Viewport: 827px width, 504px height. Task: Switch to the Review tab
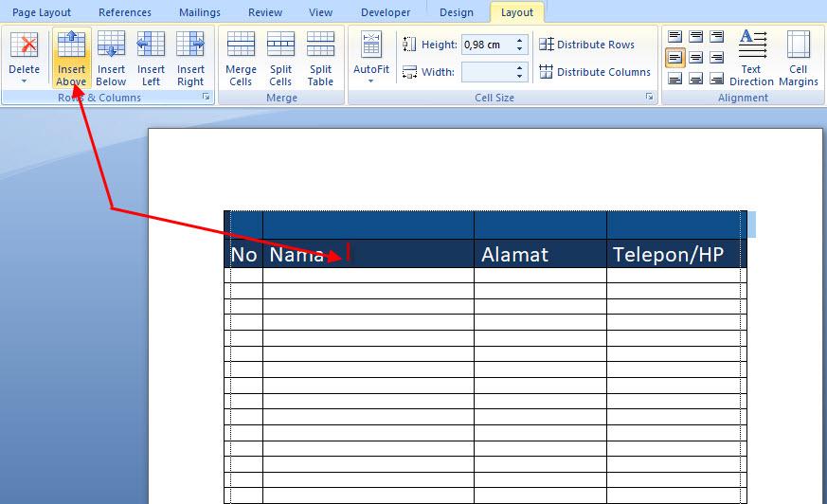265,12
